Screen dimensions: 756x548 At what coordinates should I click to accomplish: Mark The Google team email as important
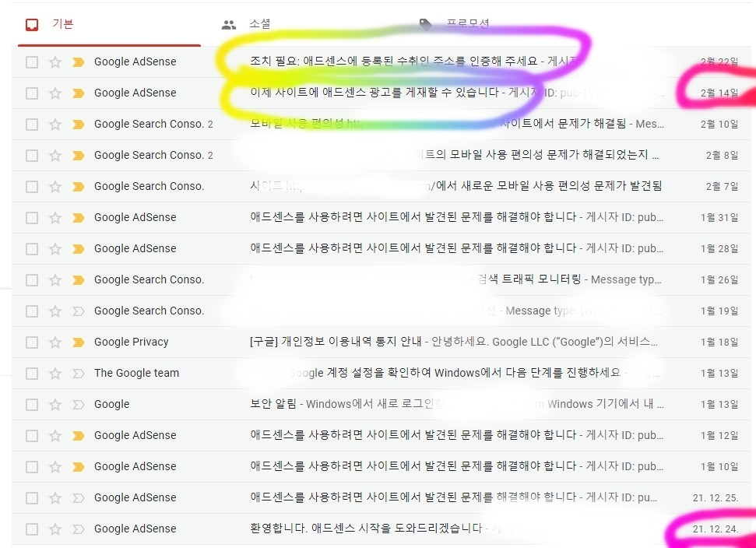click(78, 374)
